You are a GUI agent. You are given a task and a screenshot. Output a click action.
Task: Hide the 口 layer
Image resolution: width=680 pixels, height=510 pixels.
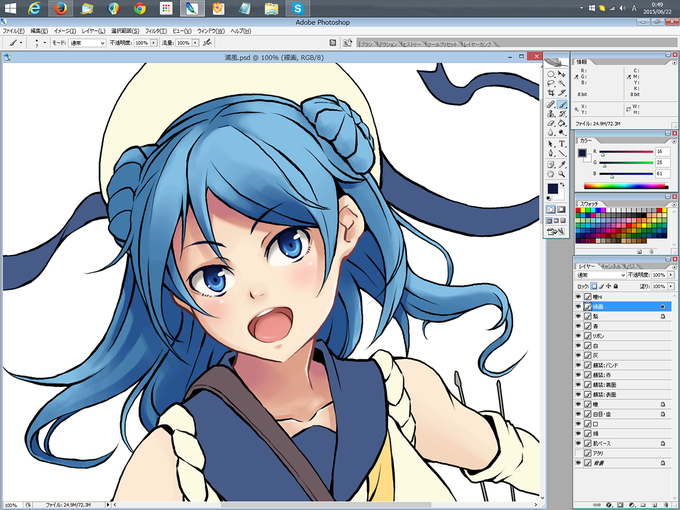(578, 424)
